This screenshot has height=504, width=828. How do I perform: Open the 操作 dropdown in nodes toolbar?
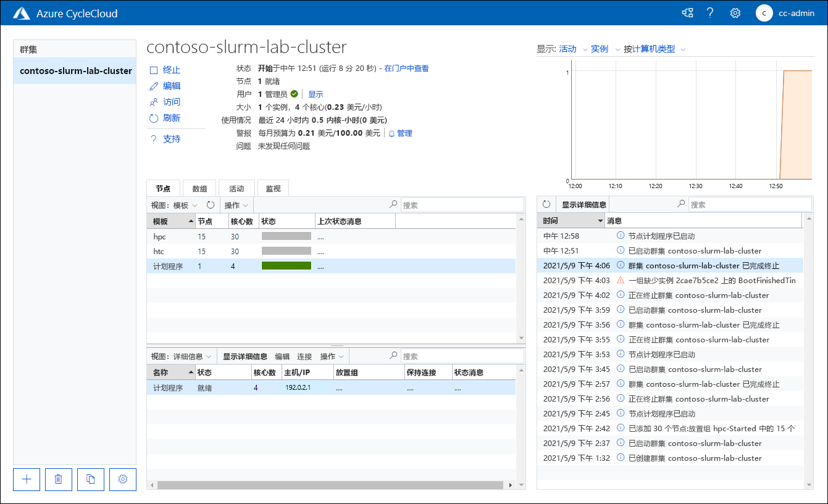pyautogui.click(x=236, y=205)
